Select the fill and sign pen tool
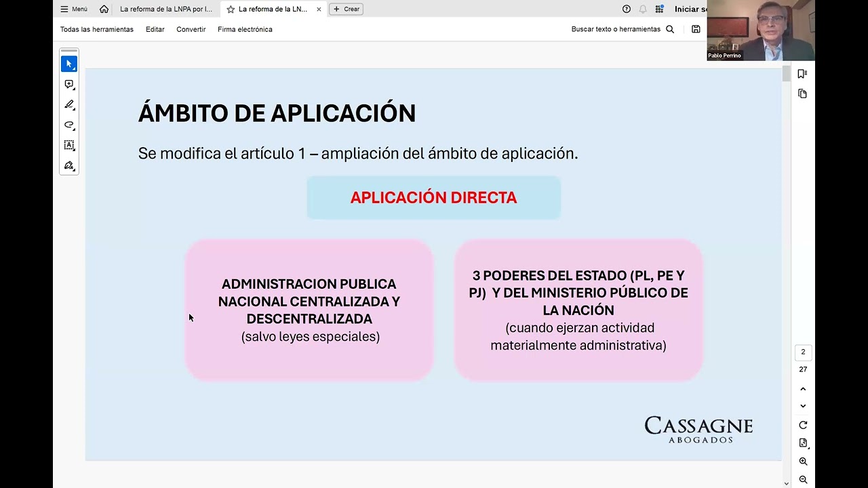This screenshot has width=868, height=488. [x=69, y=165]
